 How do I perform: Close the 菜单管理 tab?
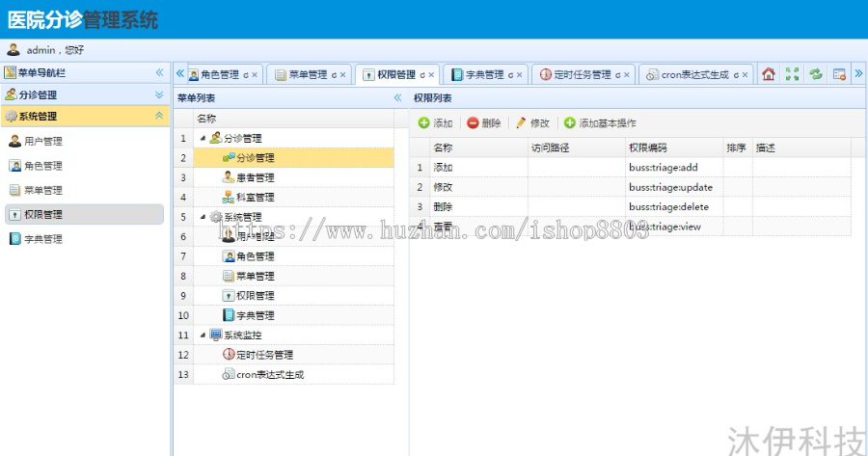coord(342,75)
